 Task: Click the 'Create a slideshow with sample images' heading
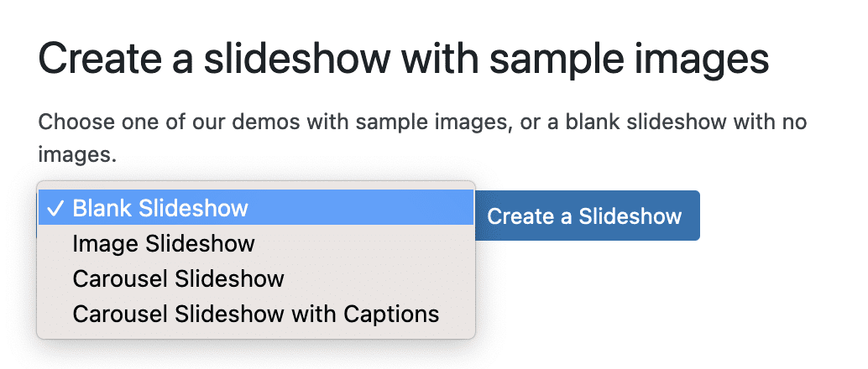coord(404,60)
